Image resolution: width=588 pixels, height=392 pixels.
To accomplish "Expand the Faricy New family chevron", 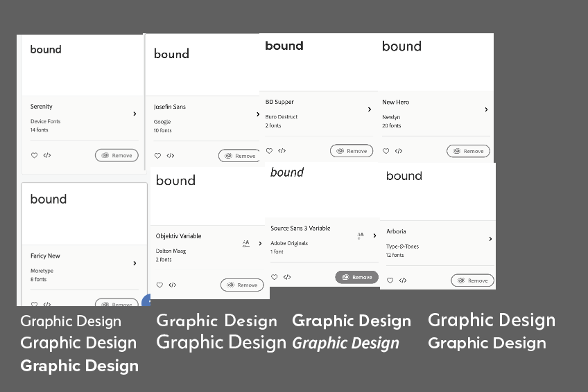I will pos(135,263).
